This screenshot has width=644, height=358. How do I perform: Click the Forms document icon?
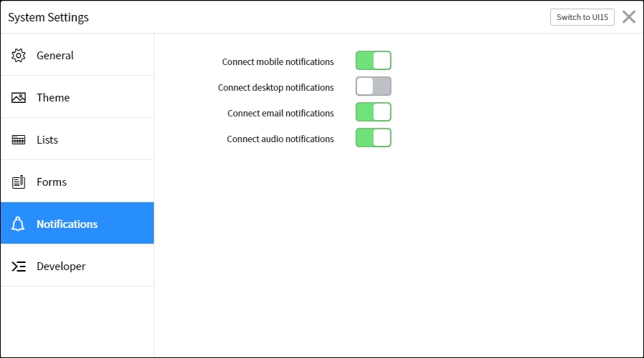pyautogui.click(x=19, y=182)
